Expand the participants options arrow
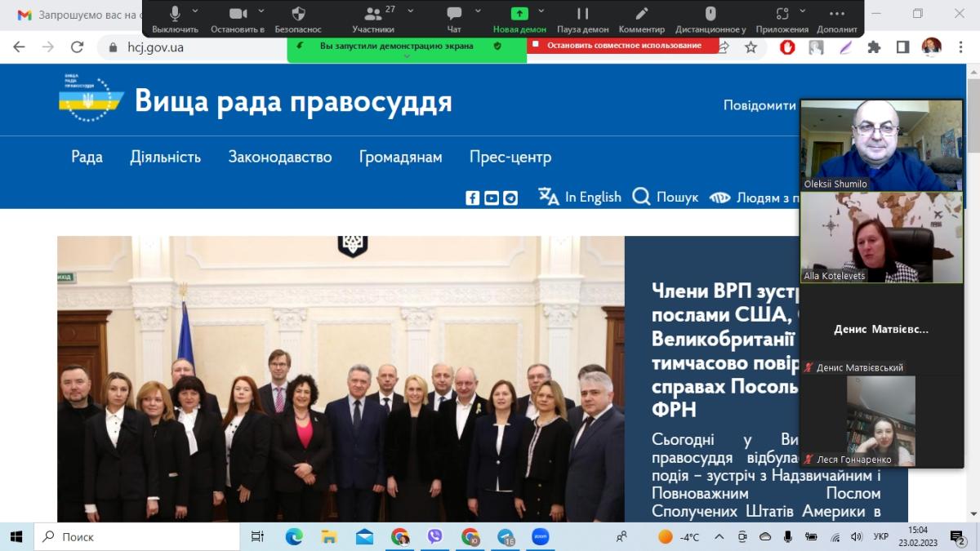 (410, 11)
